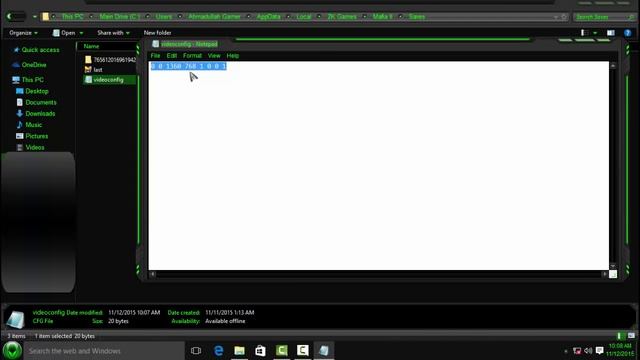The width and height of the screenshot is (640, 360).
Task: Sort by Name column header
Action: [x=91, y=46]
